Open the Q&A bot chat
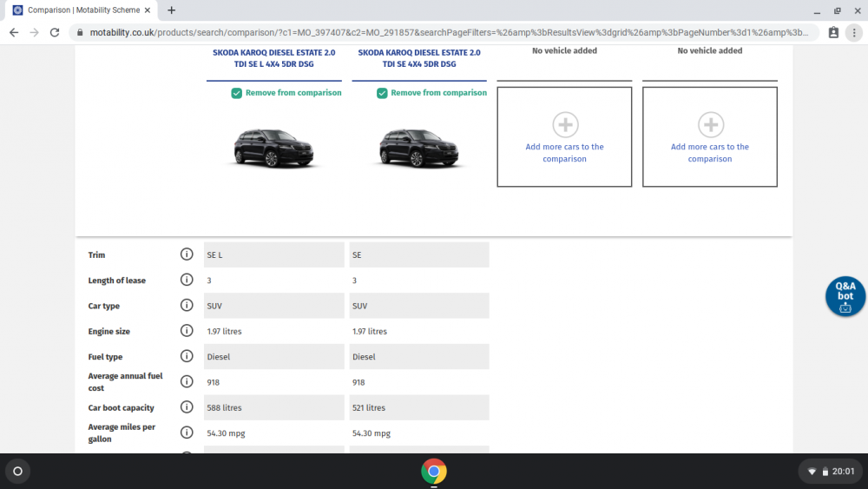Screen dimensions: 868x489 [x=845, y=296]
